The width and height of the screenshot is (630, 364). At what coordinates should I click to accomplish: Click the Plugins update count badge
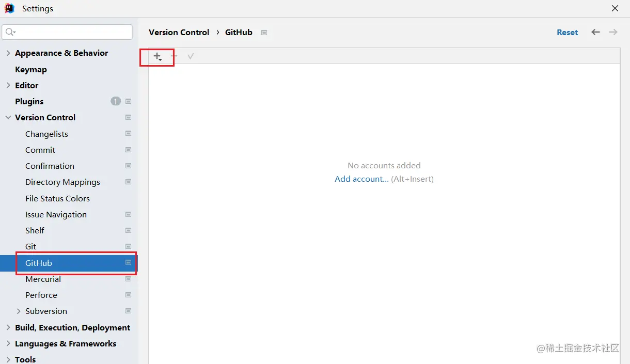(116, 101)
